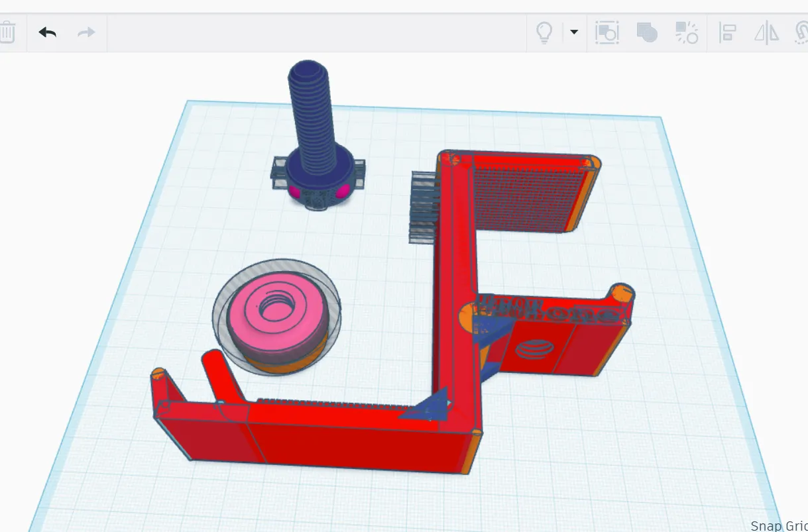Click the Align objects icon
The height and width of the screenshot is (532, 808).
728,32
